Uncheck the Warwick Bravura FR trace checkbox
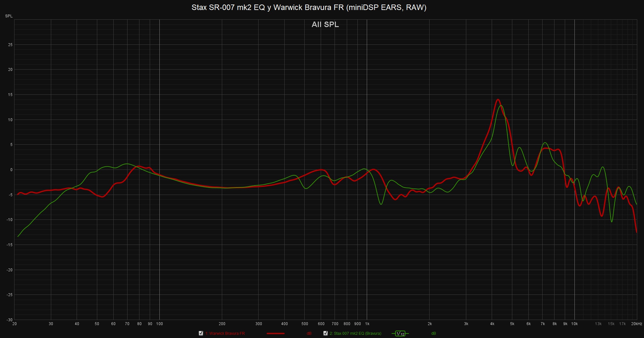This screenshot has width=644, height=338. [x=201, y=333]
